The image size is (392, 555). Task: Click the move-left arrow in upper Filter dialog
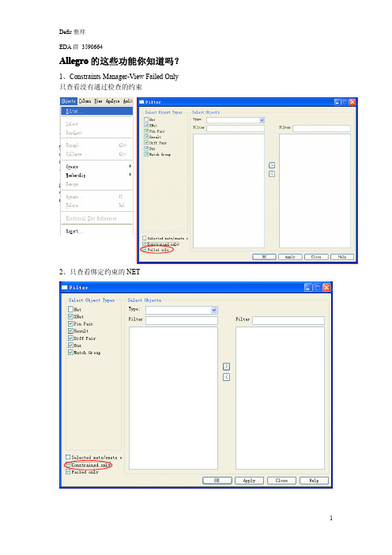pyautogui.click(x=272, y=174)
